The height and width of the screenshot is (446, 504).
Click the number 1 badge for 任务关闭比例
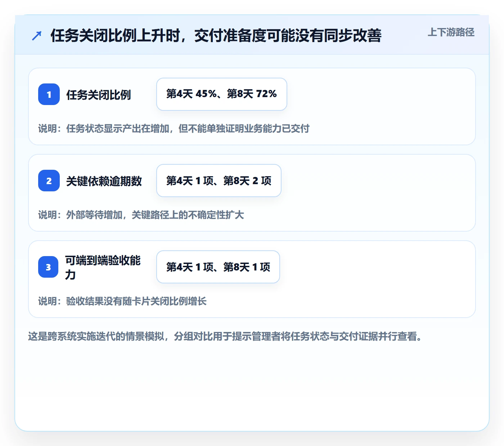49,94
